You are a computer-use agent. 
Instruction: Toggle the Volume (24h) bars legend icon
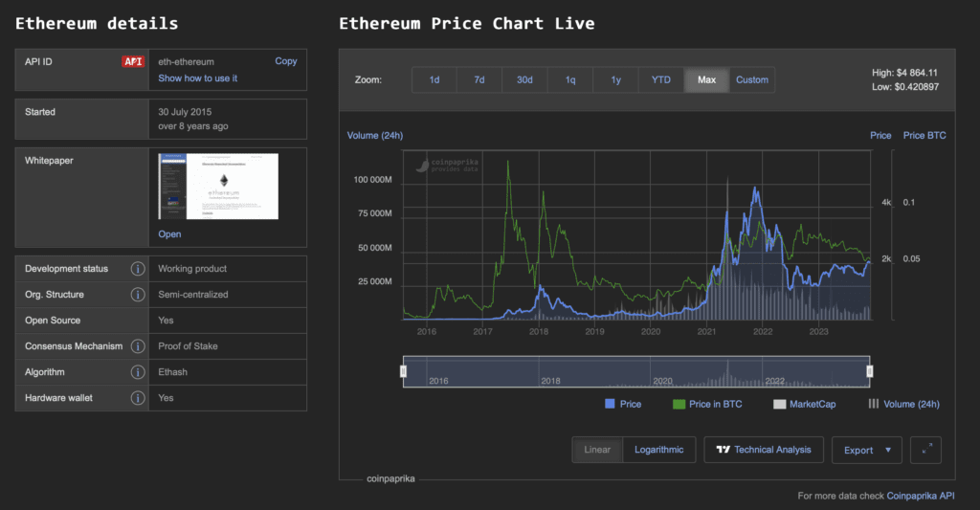(873, 404)
